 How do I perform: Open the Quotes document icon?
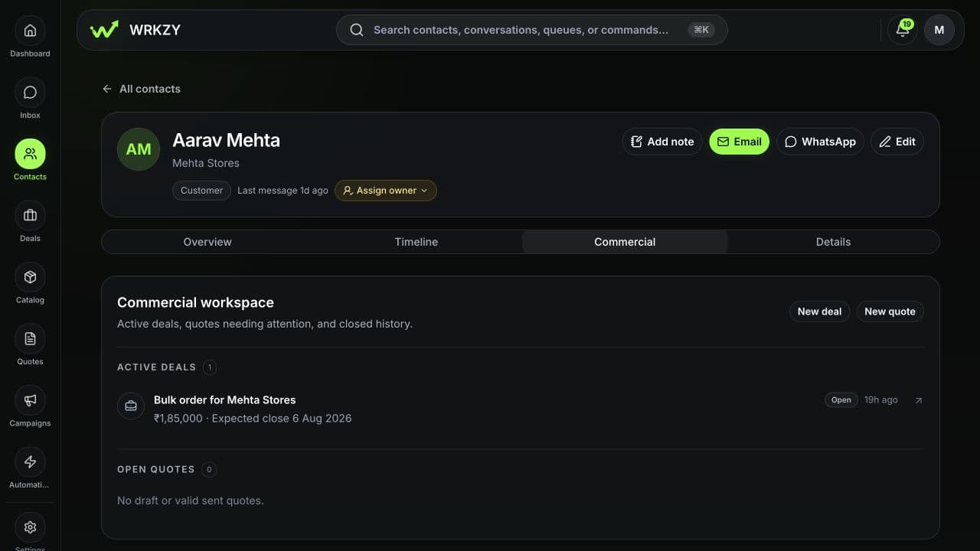click(30, 339)
